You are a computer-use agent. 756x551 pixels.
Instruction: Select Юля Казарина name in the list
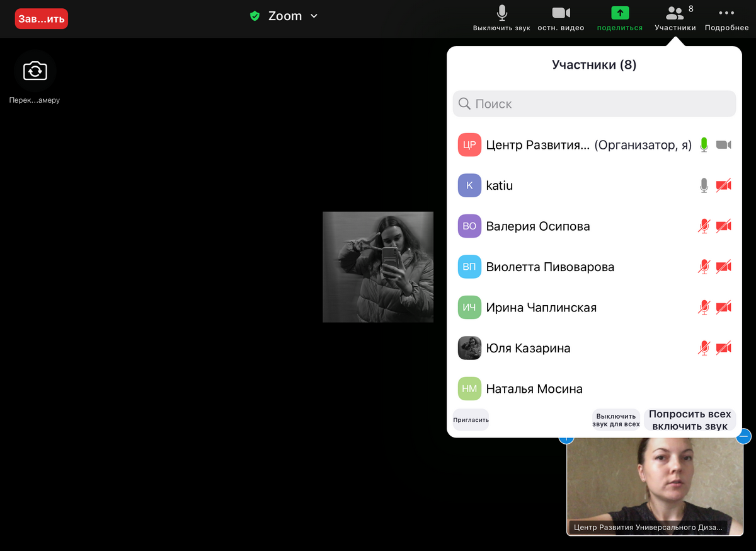coord(528,349)
